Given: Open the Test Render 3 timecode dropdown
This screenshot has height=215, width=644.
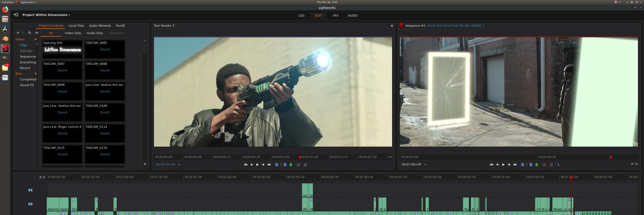Looking at the screenshot, I should click(179, 165).
